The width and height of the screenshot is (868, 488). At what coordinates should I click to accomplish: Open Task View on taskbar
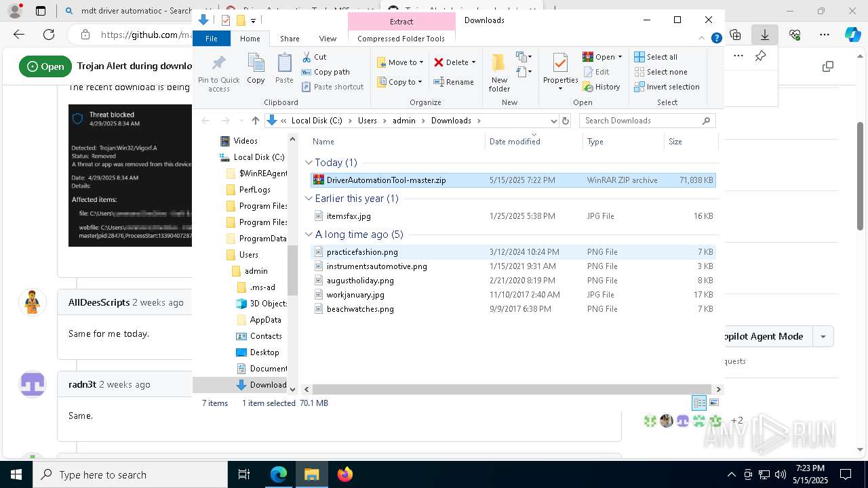[244, 474]
